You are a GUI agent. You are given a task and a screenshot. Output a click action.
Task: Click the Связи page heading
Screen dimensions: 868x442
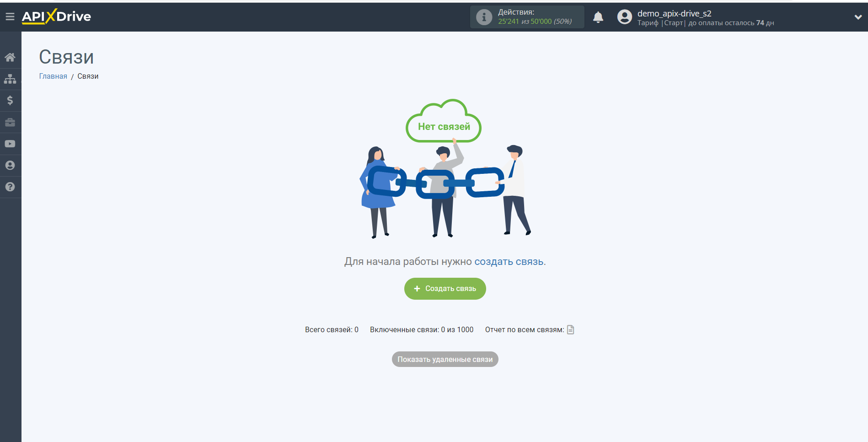pyautogui.click(x=66, y=57)
